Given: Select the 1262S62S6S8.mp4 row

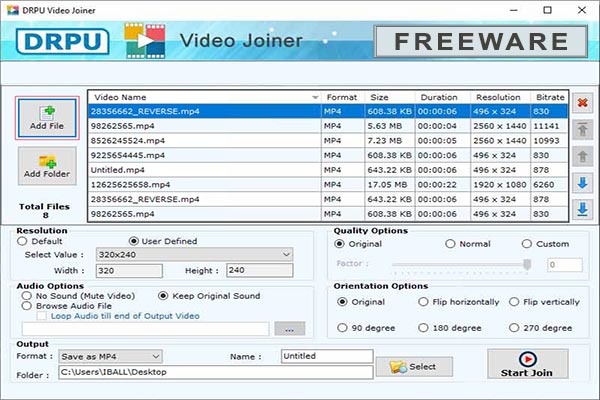Looking at the screenshot, I should [x=328, y=184].
